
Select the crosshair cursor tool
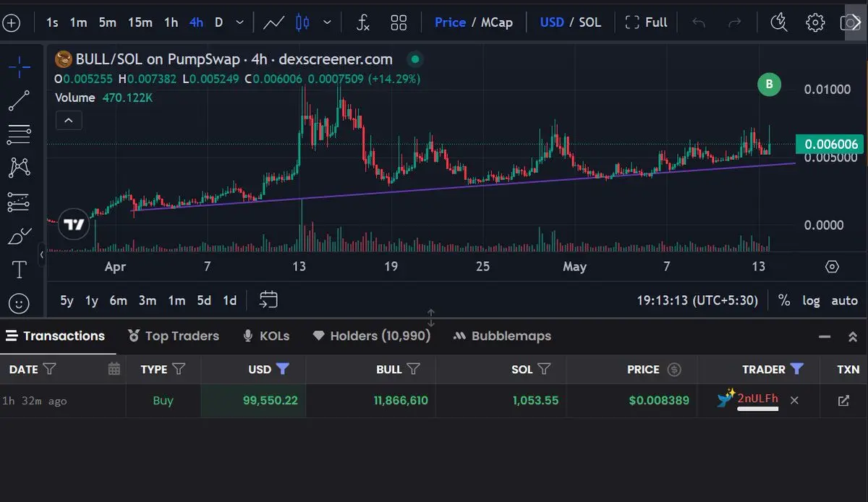click(20, 67)
